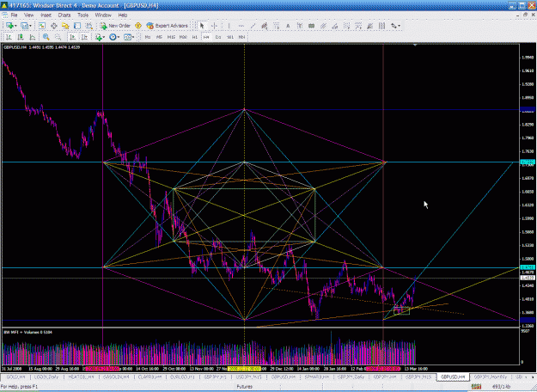Open the Tools menu

82,15
